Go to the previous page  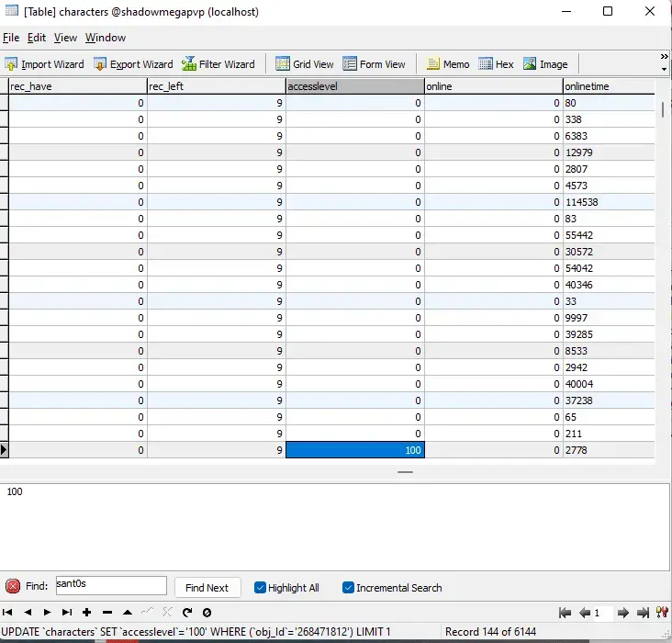584,613
